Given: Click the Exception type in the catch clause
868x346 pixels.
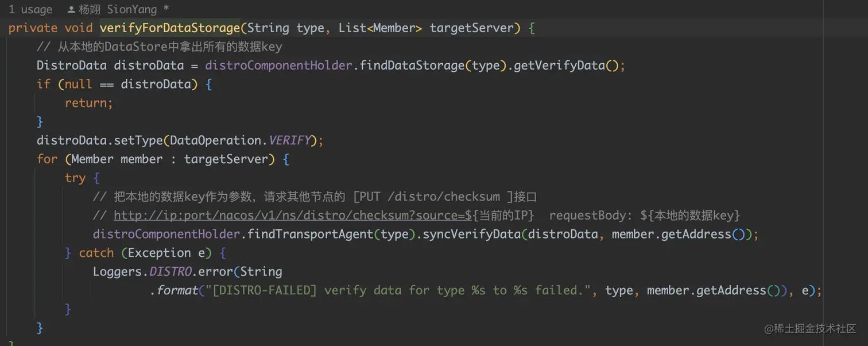Looking at the screenshot, I should pyautogui.click(x=159, y=253).
